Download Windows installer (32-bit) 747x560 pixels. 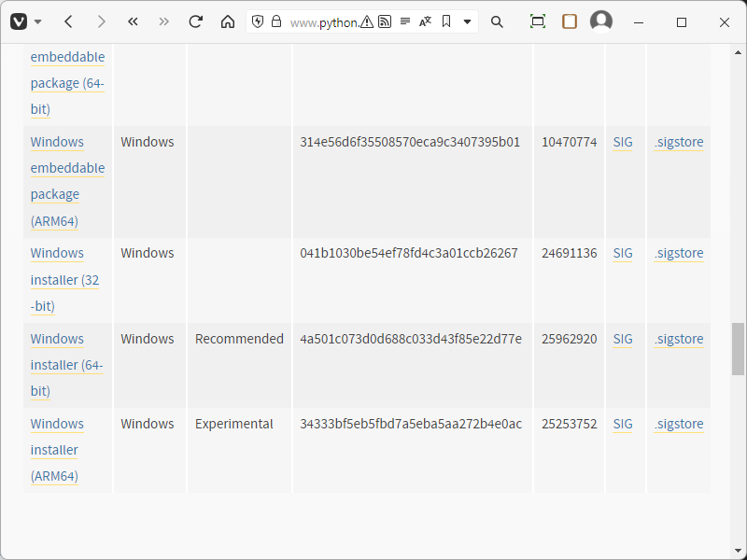point(64,279)
